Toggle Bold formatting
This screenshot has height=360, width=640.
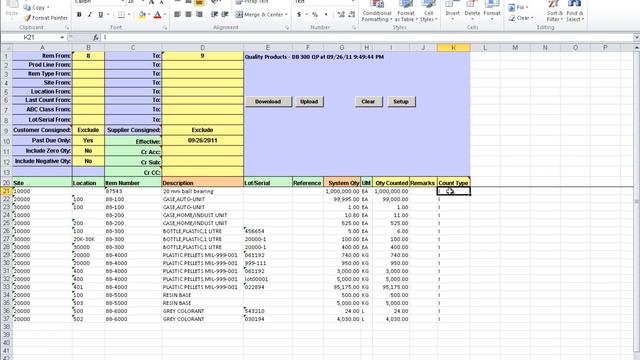click(x=79, y=15)
